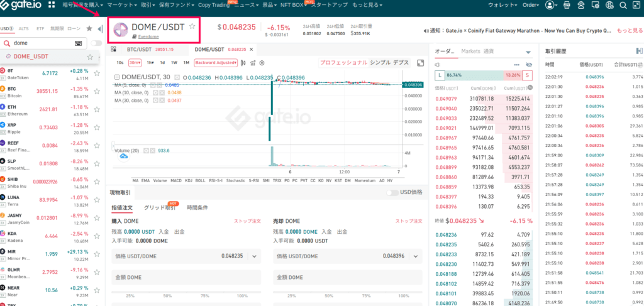
Task: Select the ALTS market tab
Action: (23, 29)
